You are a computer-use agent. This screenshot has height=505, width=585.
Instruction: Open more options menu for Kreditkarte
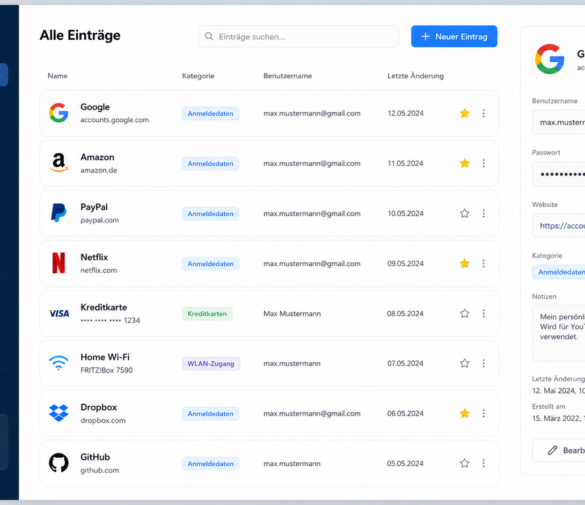484,313
